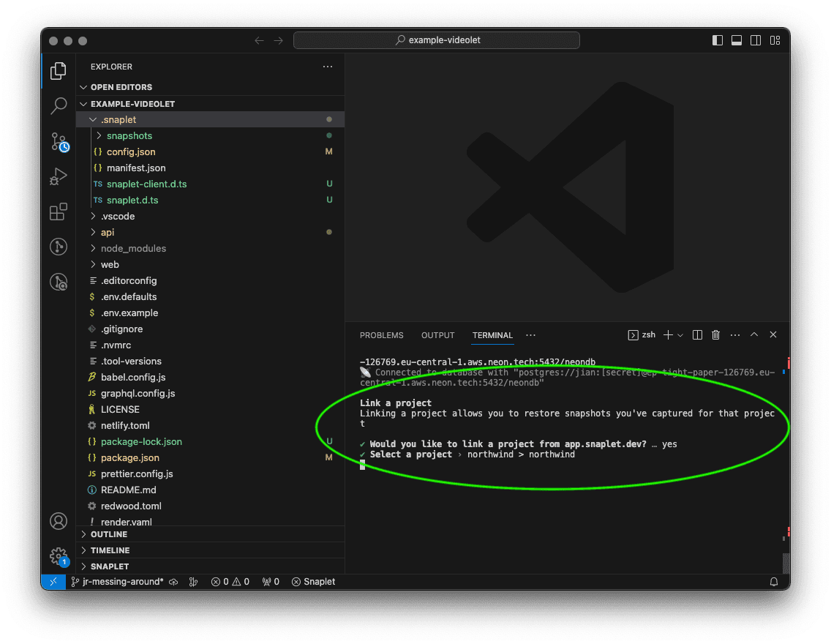Open the Extensions view
This screenshot has height=644, width=831.
59,211
